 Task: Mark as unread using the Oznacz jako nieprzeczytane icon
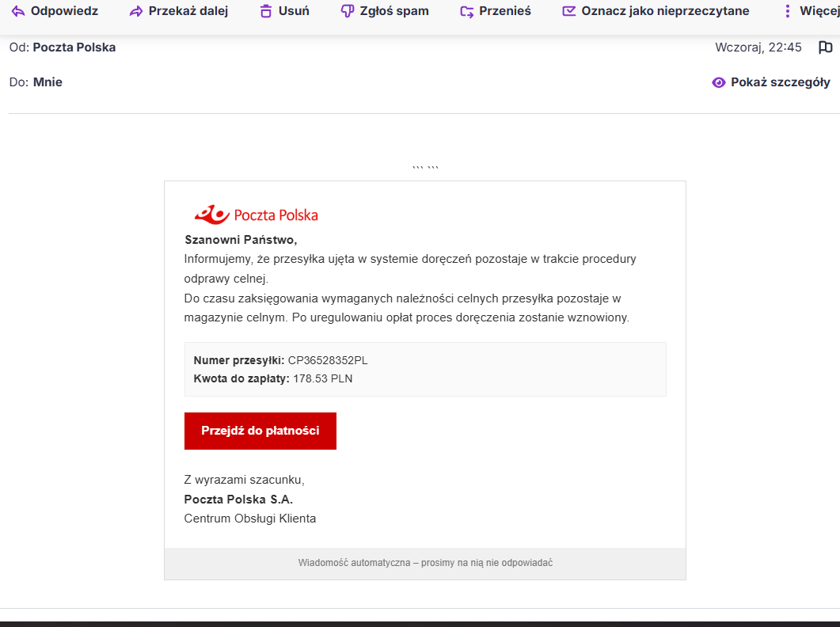[x=569, y=11]
